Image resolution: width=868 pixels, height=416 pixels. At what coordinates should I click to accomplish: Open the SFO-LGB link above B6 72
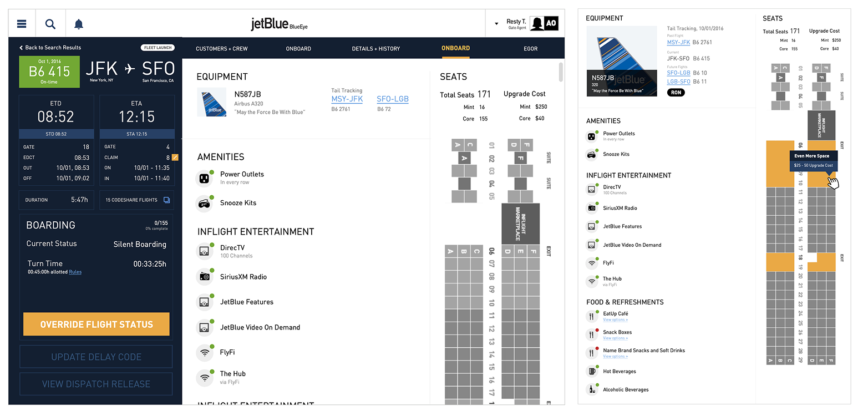pyautogui.click(x=393, y=99)
